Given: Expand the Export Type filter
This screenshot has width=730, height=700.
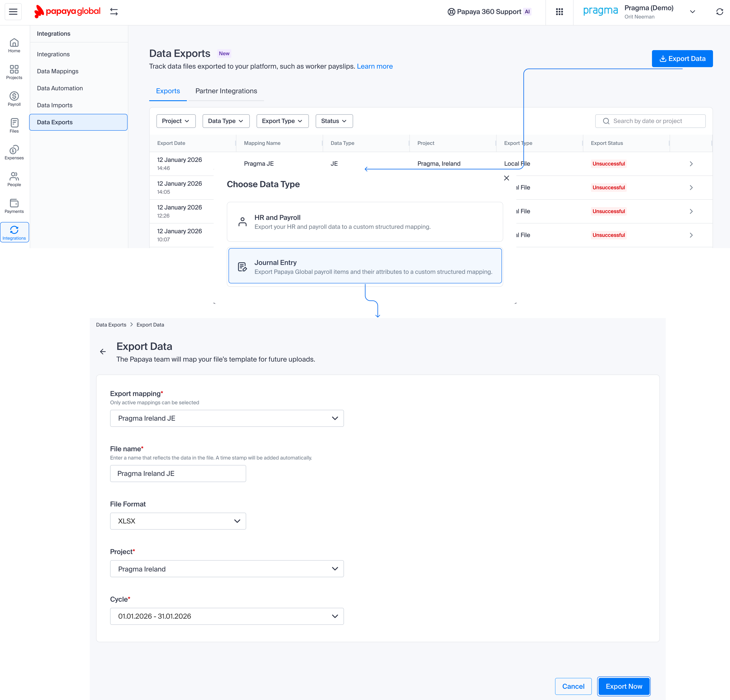Looking at the screenshot, I should click(282, 121).
